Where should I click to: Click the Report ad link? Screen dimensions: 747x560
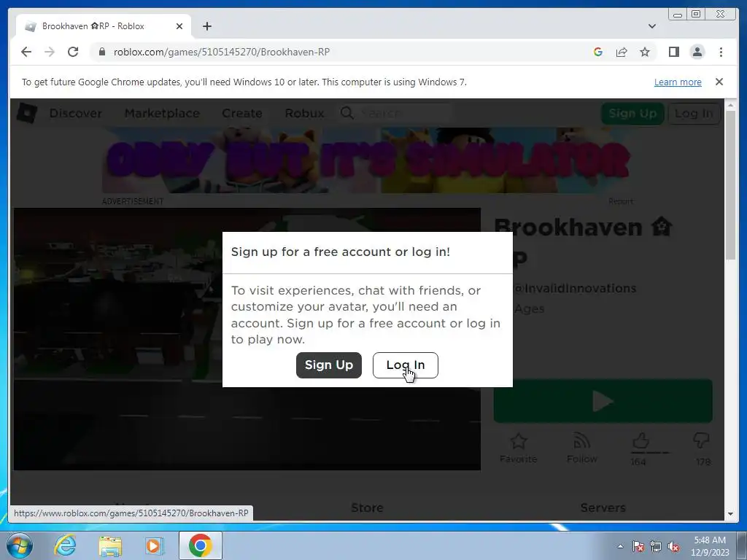(x=621, y=201)
